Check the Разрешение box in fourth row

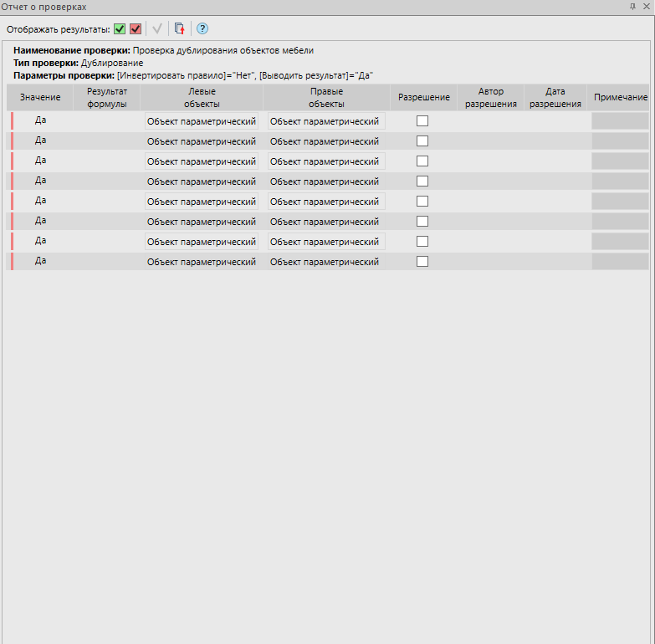422,181
